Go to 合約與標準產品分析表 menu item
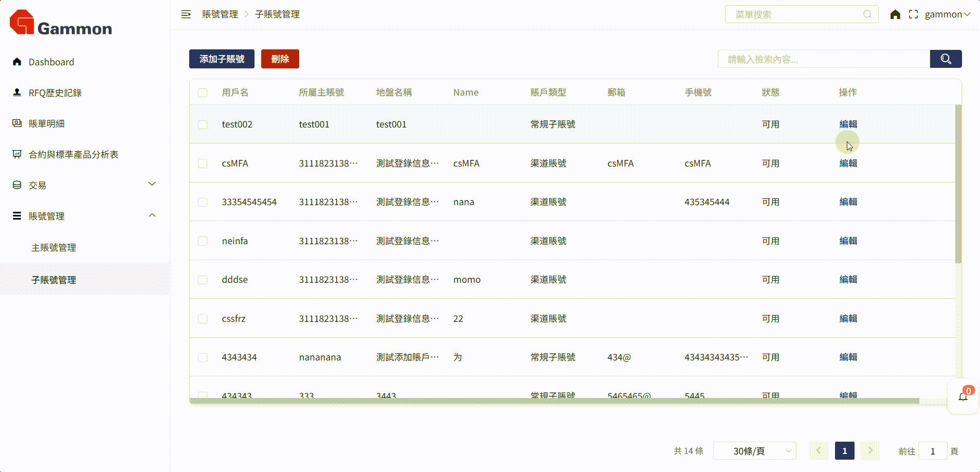 tap(74, 154)
